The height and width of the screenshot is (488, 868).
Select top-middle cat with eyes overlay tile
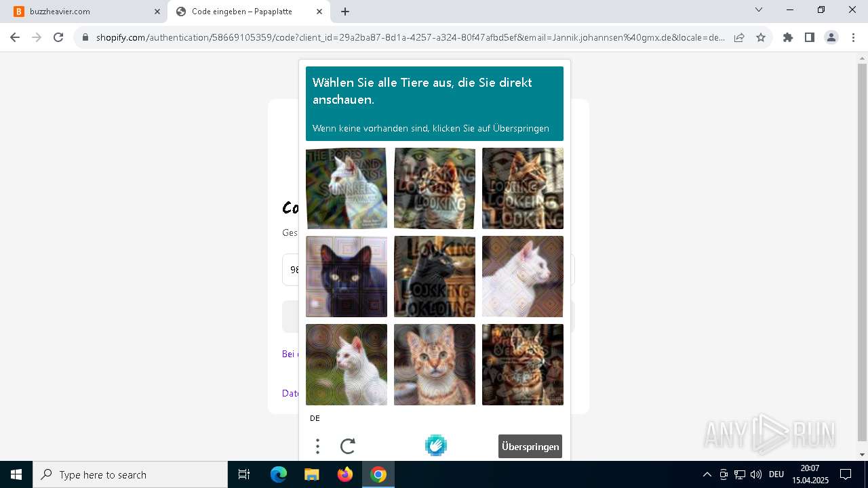(435, 188)
